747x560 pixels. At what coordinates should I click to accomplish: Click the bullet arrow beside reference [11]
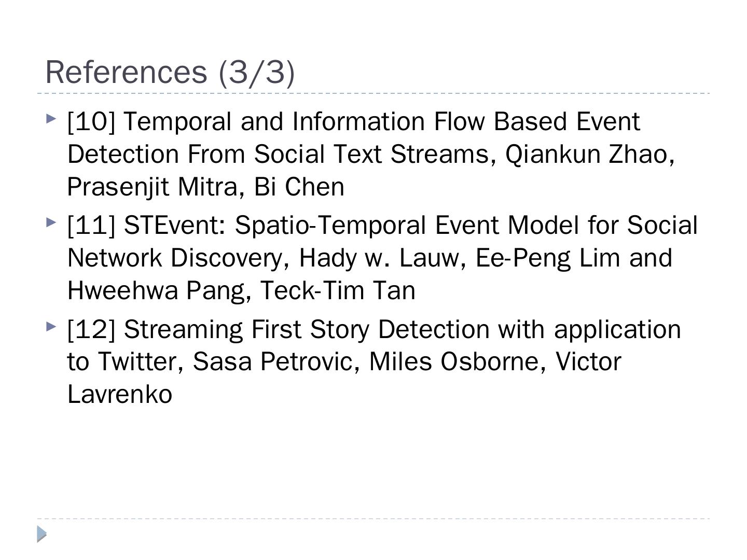click(50, 223)
